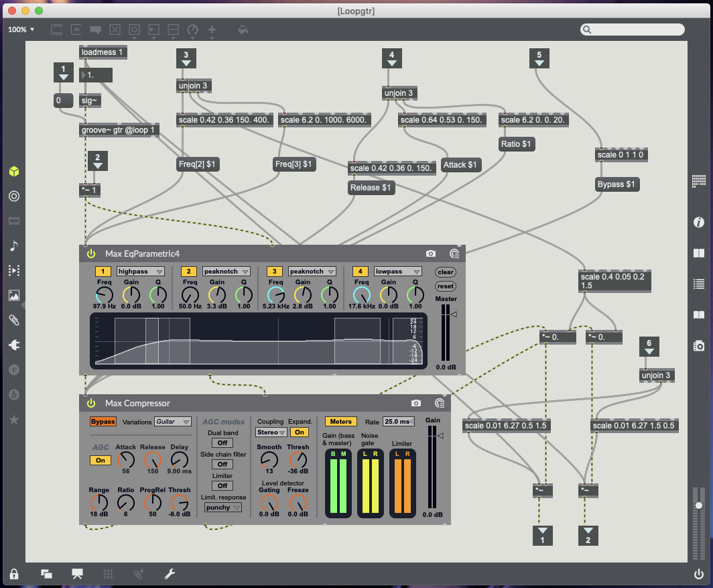Open the Variations Guitar dropdown
Screen dimensions: 713x588
[x=173, y=422]
